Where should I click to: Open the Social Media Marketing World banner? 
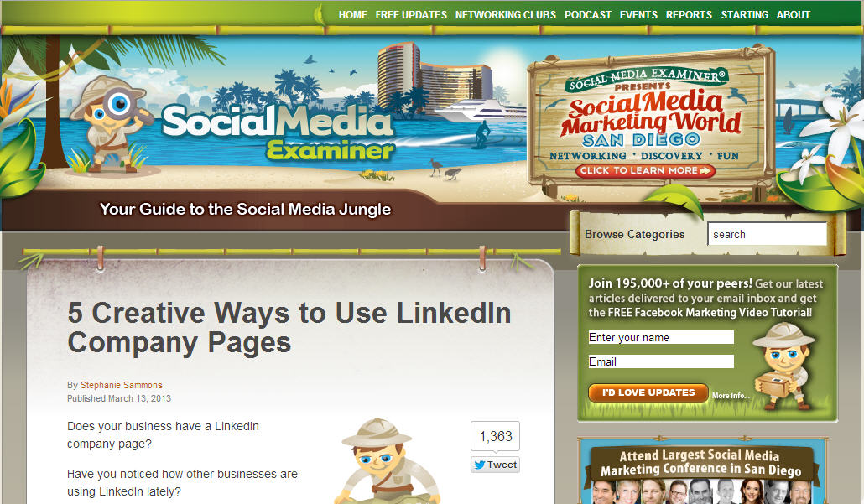(651, 120)
